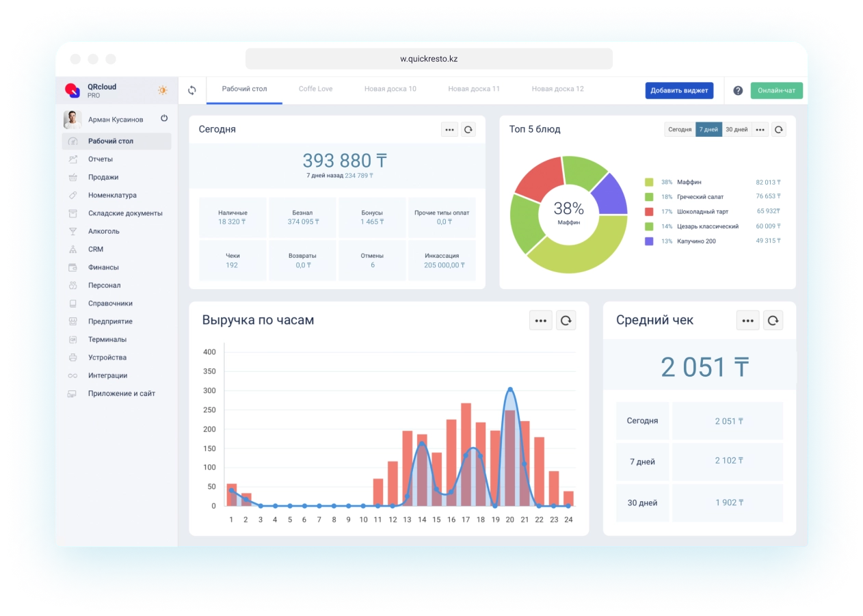Refresh the Сегодня widget
The image size is (863, 616).
tap(468, 129)
